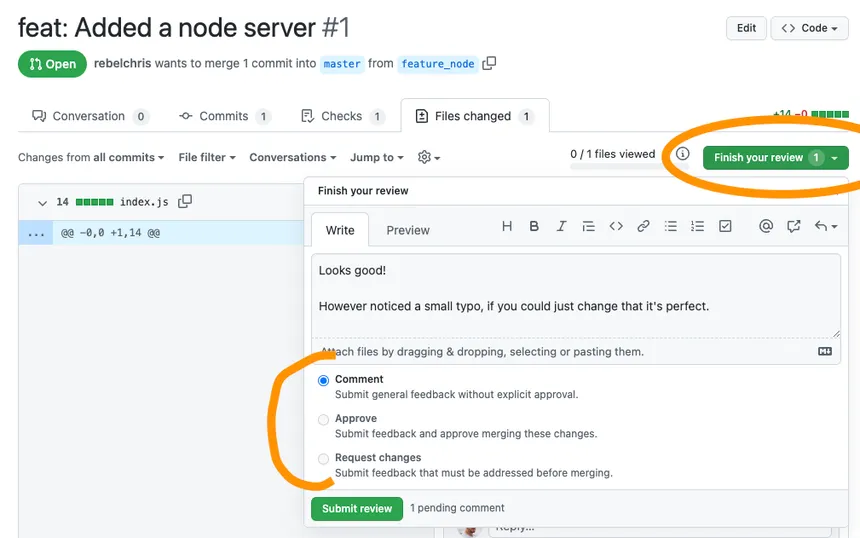The image size is (860, 538).
Task: Click the heading formatting icon
Action: coord(507,226)
